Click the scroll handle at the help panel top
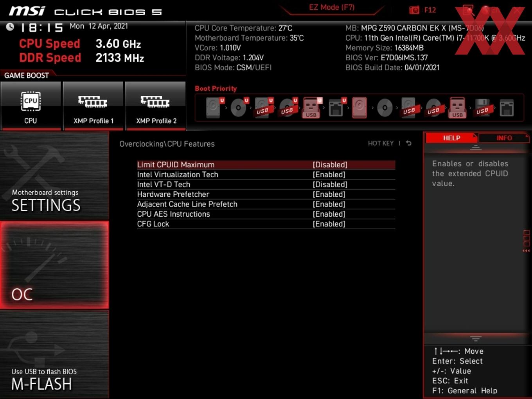Screen dimensions: 532x399 coord(476,148)
